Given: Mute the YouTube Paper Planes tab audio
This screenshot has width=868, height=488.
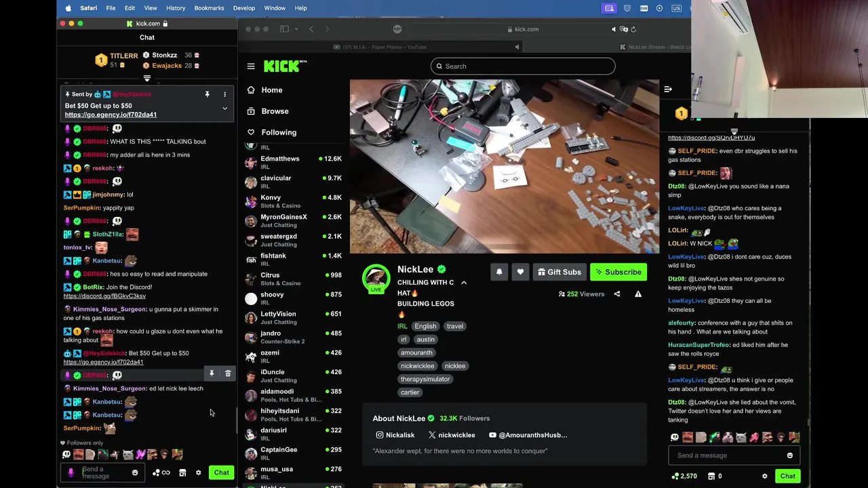Looking at the screenshot, I should pos(517,47).
